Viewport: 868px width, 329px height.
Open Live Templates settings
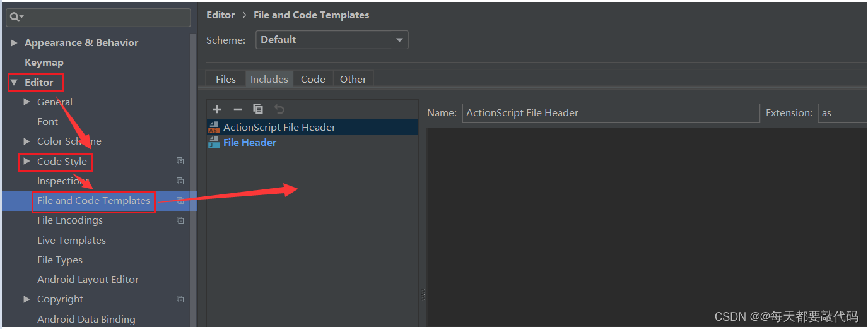pos(71,240)
